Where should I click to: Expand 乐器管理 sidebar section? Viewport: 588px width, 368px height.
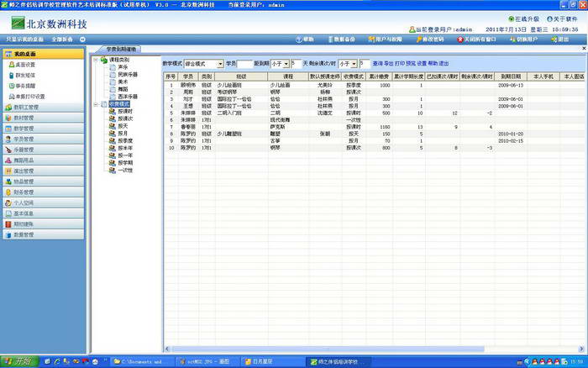(44, 150)
